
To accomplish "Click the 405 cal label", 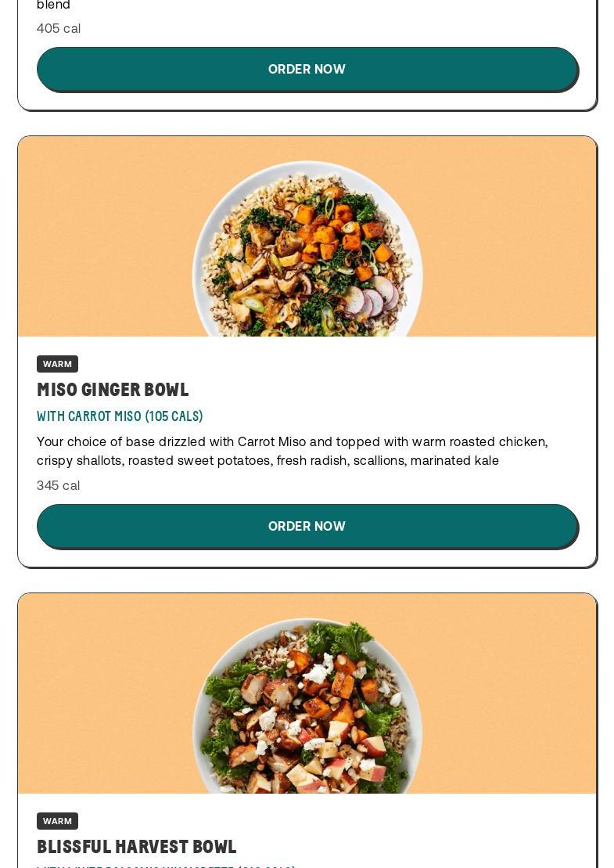I will 59,28.
